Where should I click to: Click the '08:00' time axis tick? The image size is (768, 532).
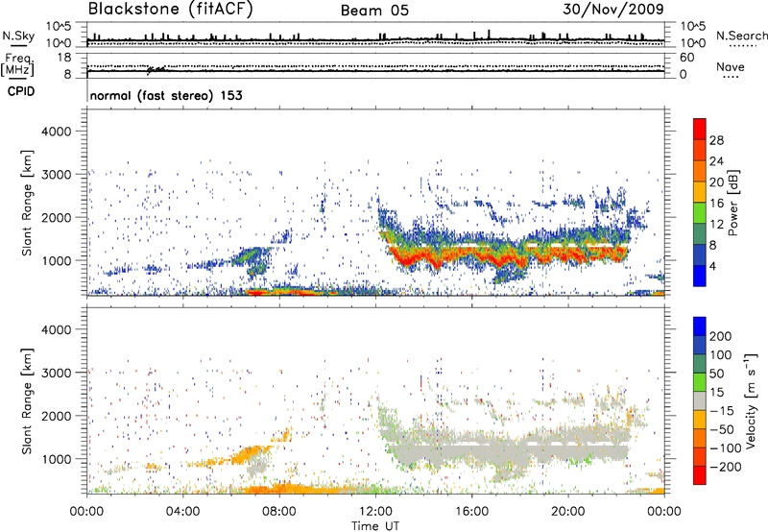(x=279, y=512)
